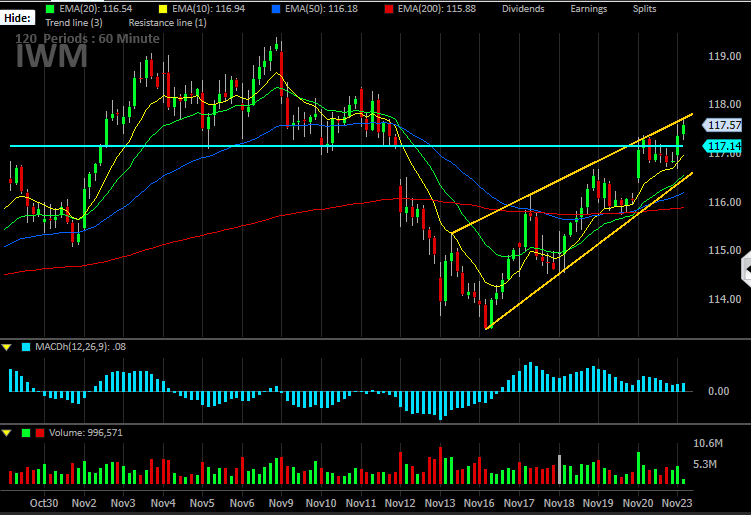Click the 119.00 price axis label
This screenshot has height=515, width=751.
(724, 56)
